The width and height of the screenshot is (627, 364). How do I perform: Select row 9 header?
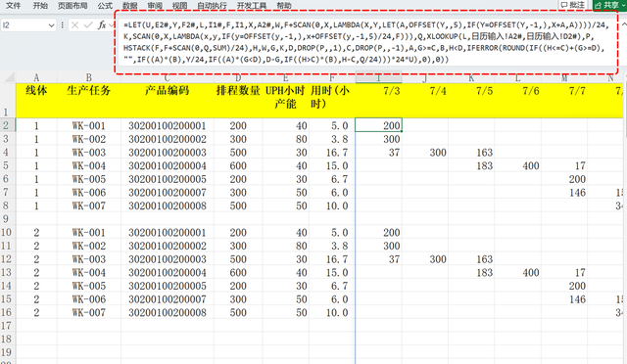pos(6,219)
